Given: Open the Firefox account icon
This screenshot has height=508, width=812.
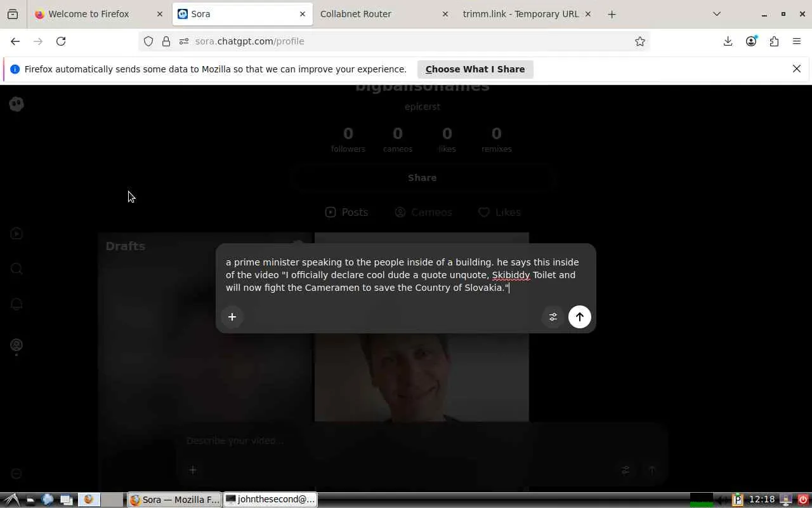Looking at the screenshot, I should pos(751,41).
